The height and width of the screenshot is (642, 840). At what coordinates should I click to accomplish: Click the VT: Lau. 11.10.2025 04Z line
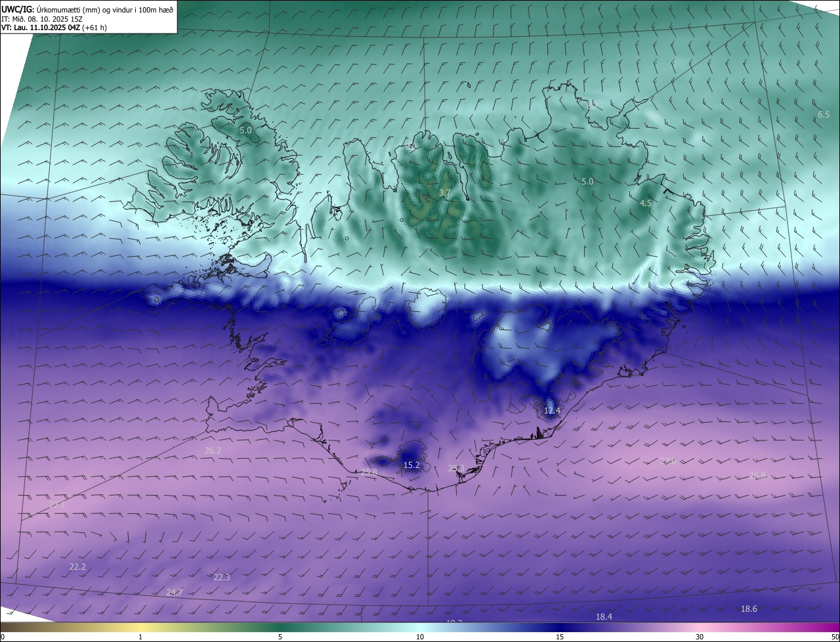pyautogui.click(x=54, y=28)
